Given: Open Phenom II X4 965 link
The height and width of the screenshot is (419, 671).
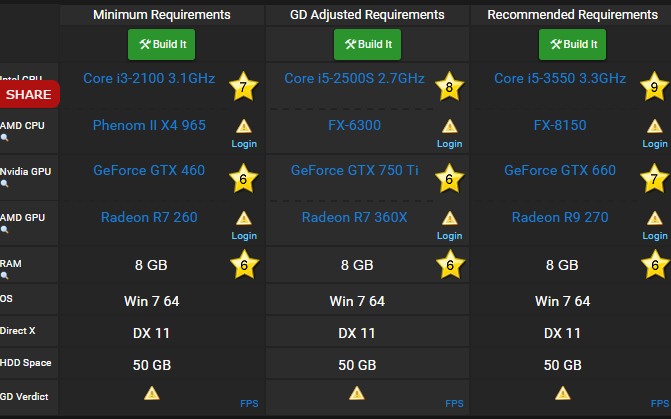Looking at the screenshot, I should [149, 125].
